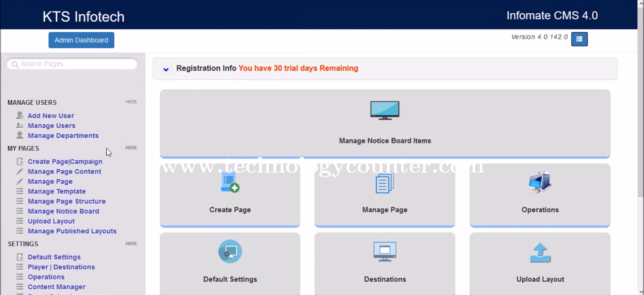Click the list icon beside Manage Template
644x295 pixels.
20,191
